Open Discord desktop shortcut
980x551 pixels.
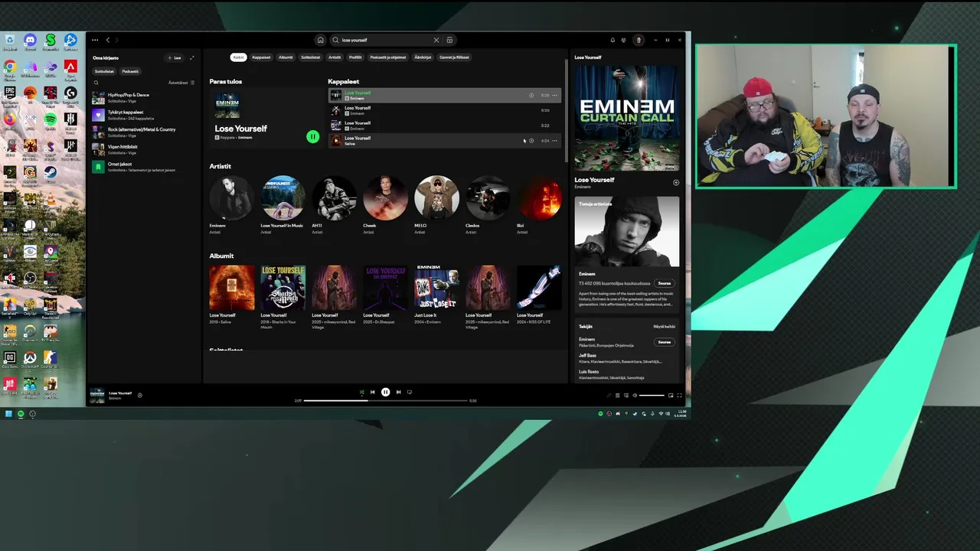(x=30, y=42)
